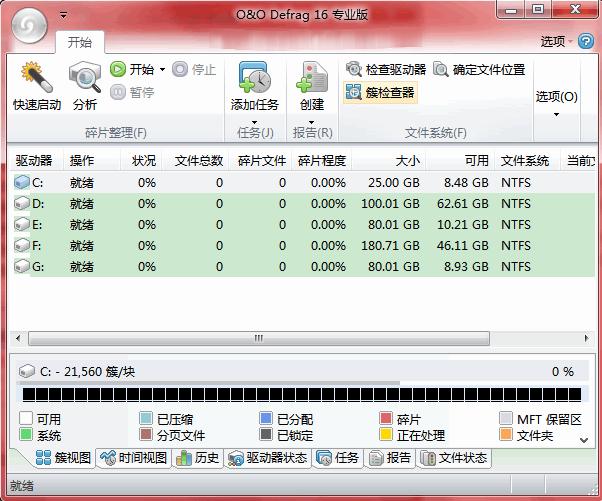
Task: Click the 分页文件 brown legend swatch
Action: click(146, 435)
